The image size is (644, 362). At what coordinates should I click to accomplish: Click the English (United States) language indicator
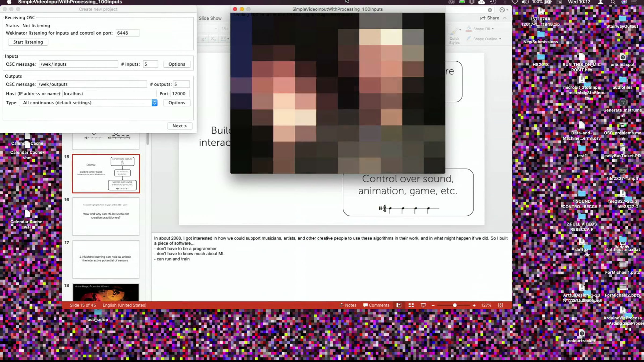(x=125, y=305)
